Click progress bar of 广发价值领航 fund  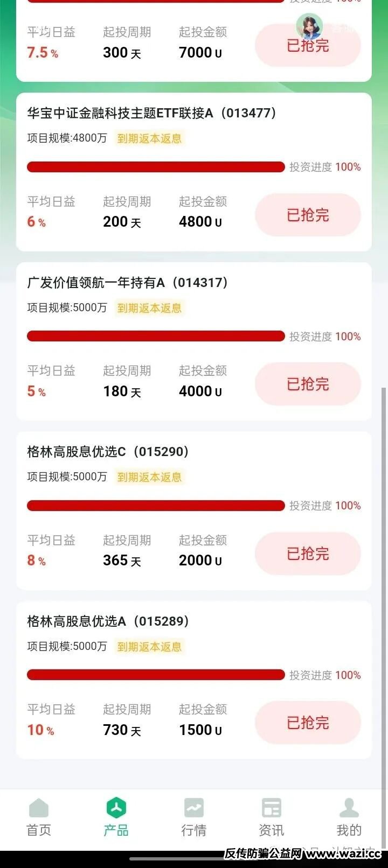pyautogui.click(x=156, y=336)
